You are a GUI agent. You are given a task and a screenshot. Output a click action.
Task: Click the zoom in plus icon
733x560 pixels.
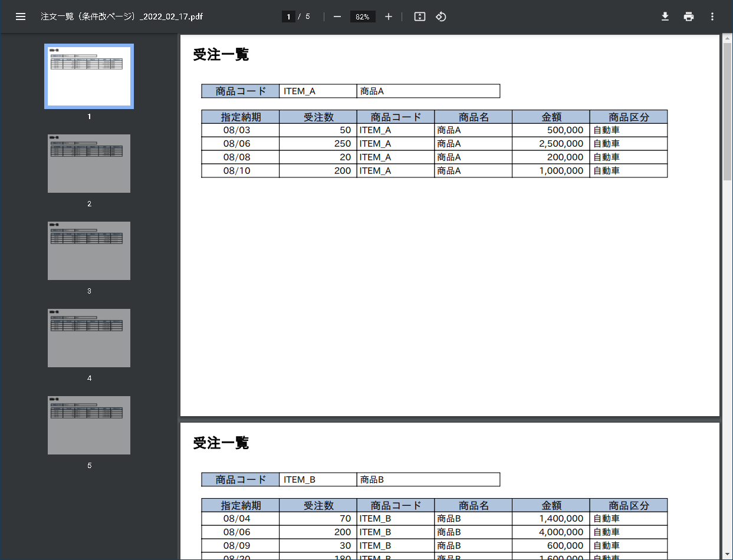click(x=389, y=17)
